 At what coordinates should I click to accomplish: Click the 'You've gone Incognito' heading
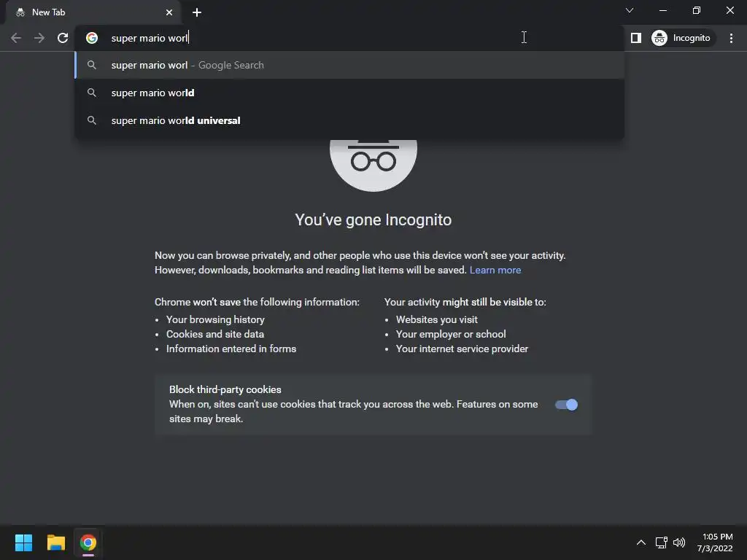[x=373, y=220]
